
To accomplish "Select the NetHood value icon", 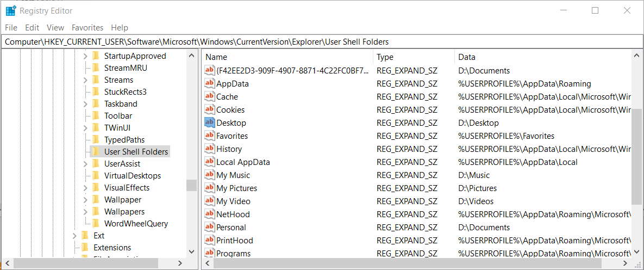I will click(209, 214).
